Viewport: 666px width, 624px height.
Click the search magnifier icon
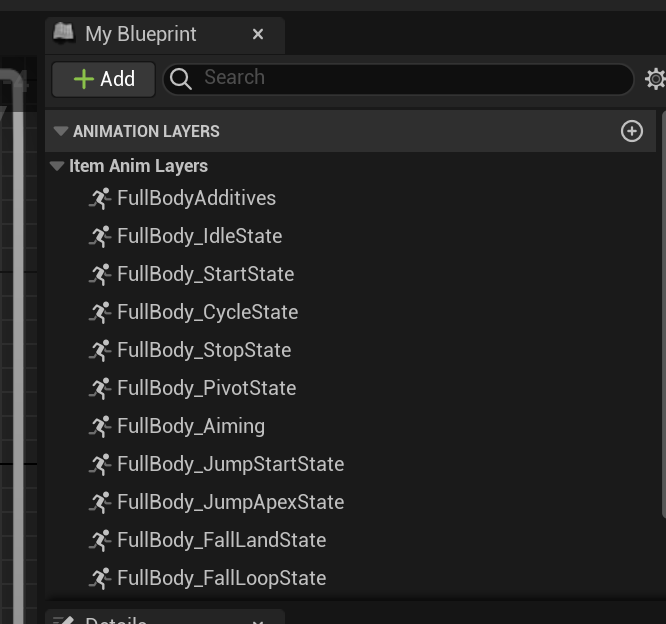point(181,79)
